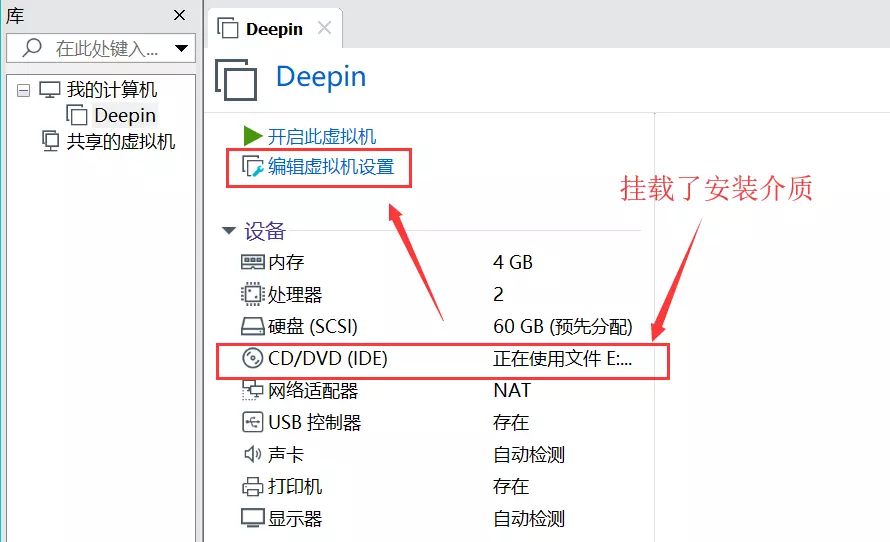Click the speaker icon beside 声卡
Viewport: 890px width, 542px height.
253,454
